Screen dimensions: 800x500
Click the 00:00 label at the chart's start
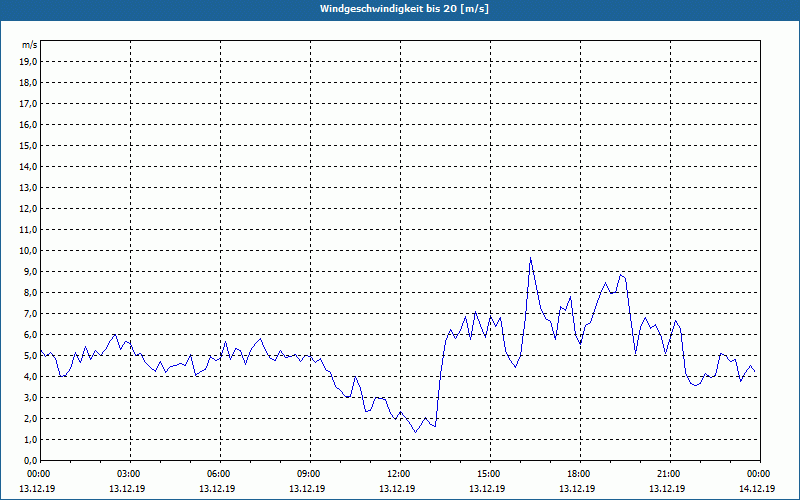tap(40, 474)
